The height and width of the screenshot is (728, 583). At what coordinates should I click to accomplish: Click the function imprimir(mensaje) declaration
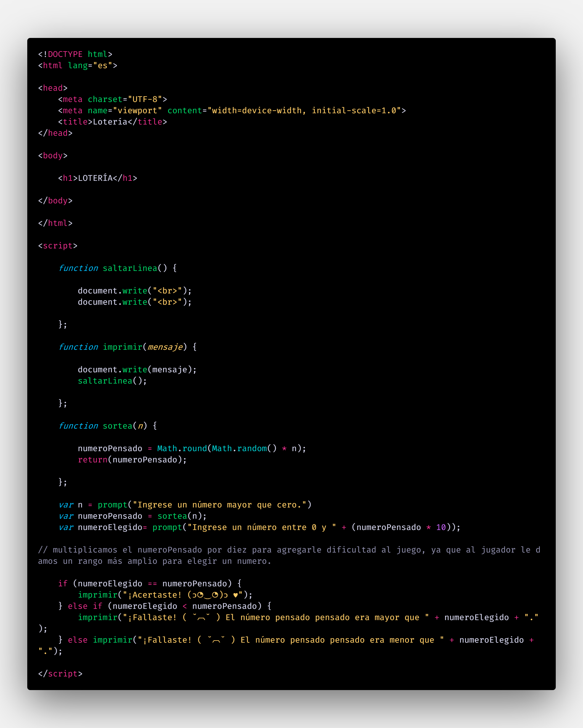click(x=127, y=347)
